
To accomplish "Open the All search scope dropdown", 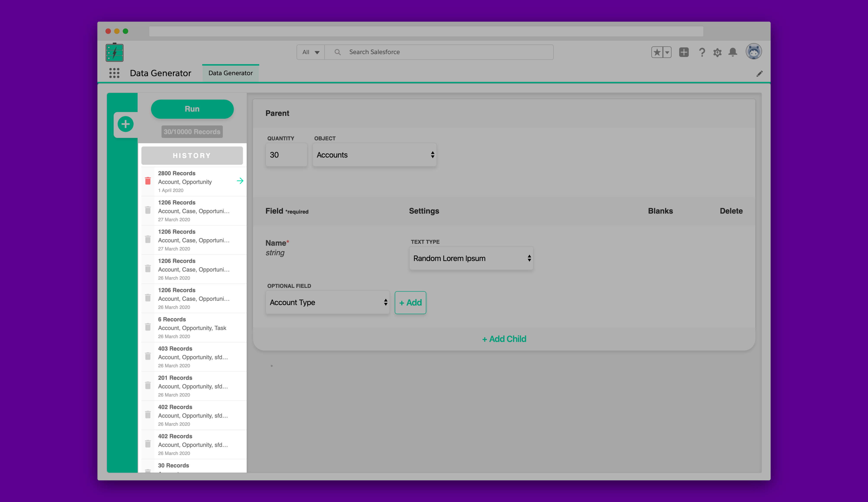I will (310, 52).
